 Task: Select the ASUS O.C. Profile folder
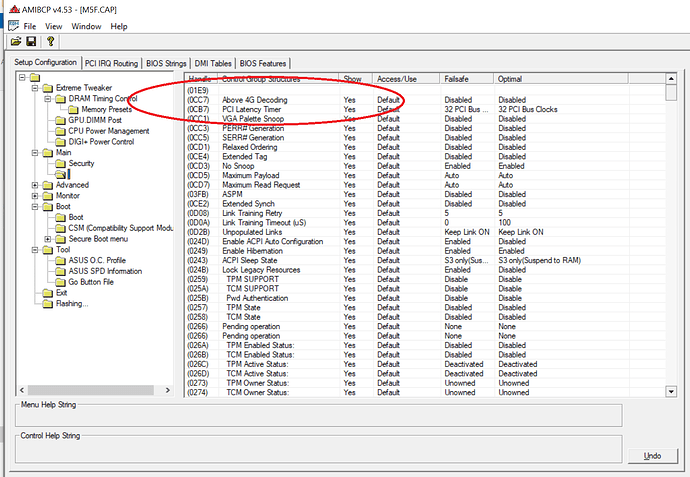(x=91, y=260)
